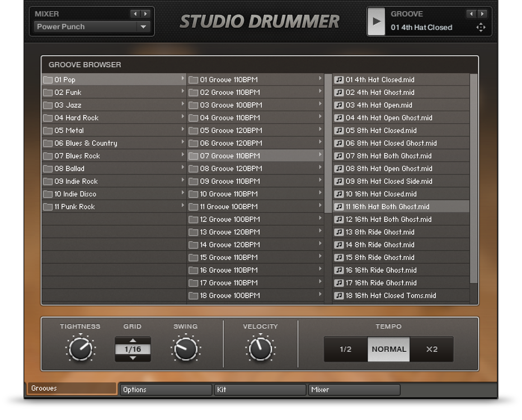Switch to the Kit tab
This screenshot has height=420, width=522.
pos(260,389)
